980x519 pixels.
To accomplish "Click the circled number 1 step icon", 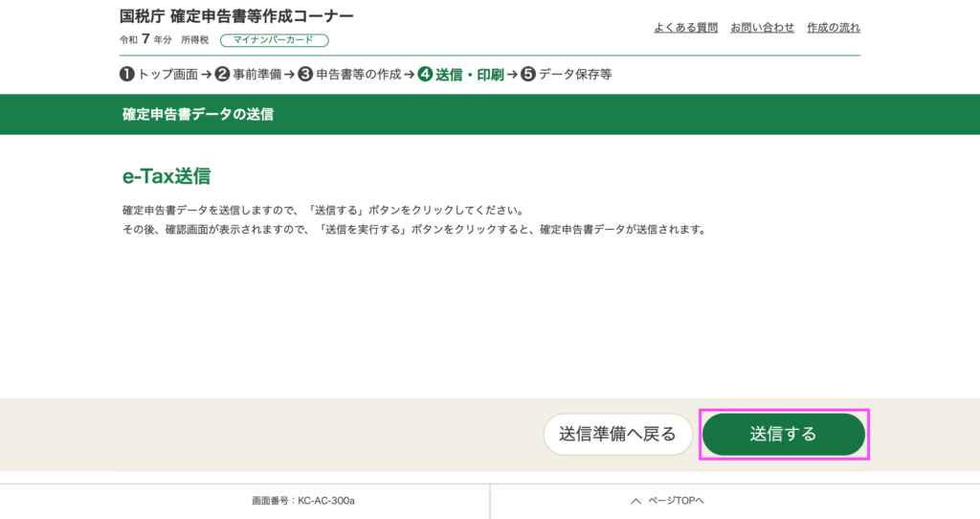I will (x=126, y=75).
